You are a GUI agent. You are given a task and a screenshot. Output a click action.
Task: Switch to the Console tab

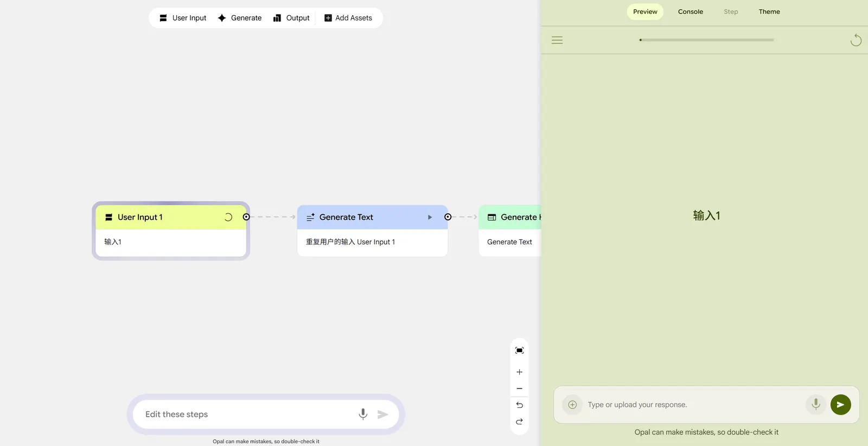(690, 11)
